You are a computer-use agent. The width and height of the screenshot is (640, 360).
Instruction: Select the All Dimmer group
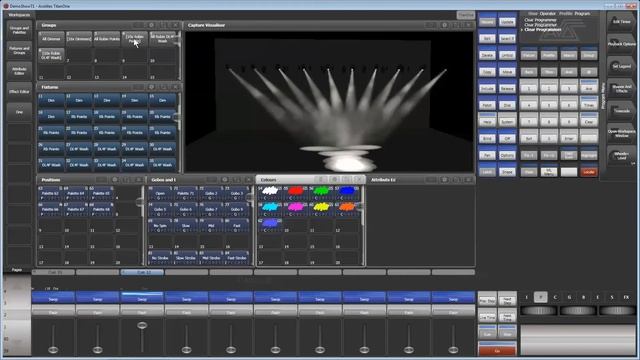click(51, 38)
